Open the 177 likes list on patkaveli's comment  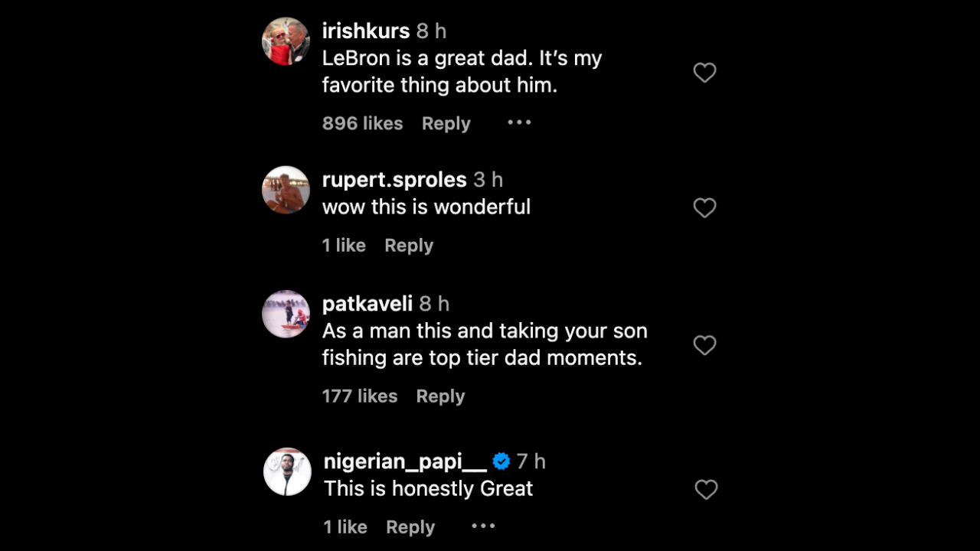coord(360,396)
